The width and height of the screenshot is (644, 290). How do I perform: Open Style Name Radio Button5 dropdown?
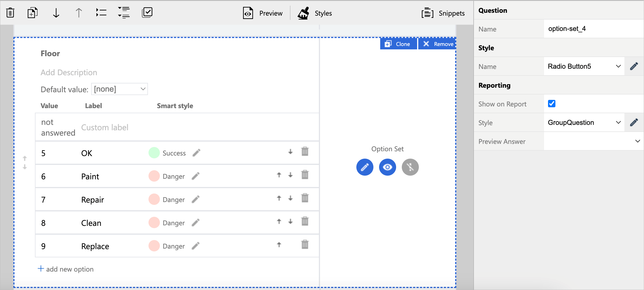click(584, 66)
